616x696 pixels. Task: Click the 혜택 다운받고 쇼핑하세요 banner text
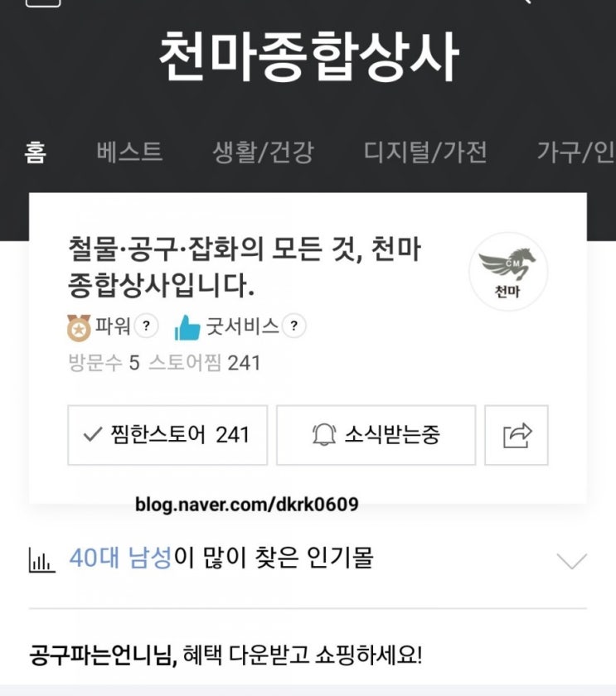pyautogui.click(x=303, y=655)
